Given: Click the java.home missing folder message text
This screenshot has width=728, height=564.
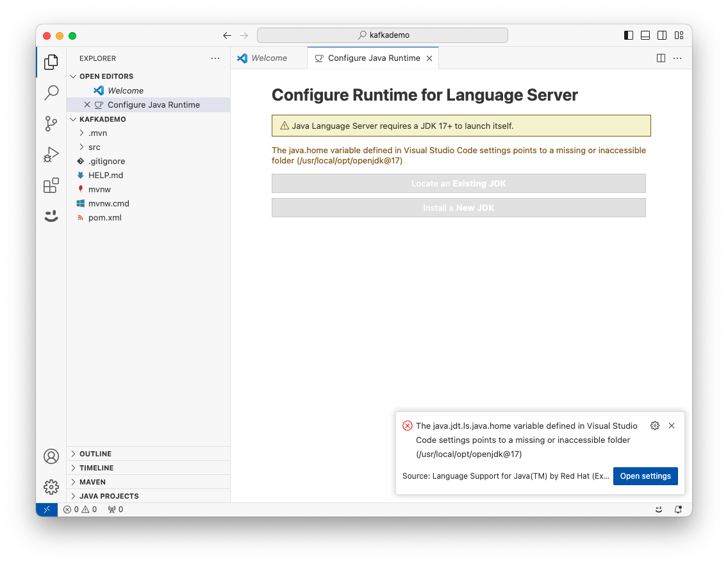Looking at the screenshot, I should point(459,156).
